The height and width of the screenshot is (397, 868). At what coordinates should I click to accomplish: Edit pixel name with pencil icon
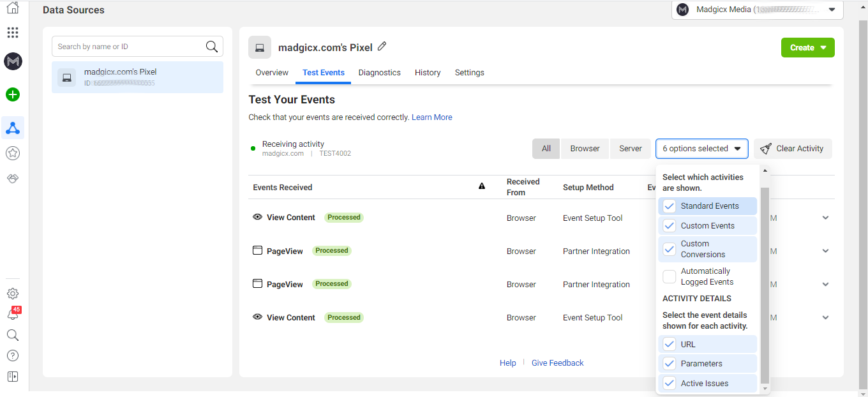pos(382,47)
